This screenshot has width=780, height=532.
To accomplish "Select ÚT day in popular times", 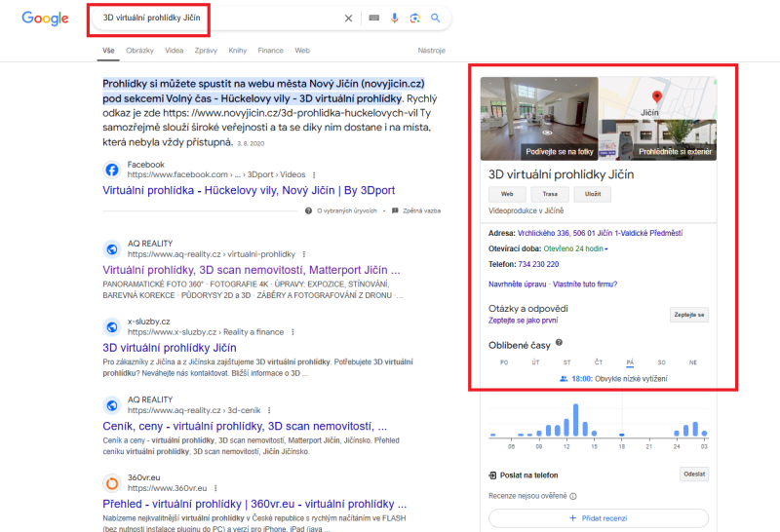I will point(535,362).
